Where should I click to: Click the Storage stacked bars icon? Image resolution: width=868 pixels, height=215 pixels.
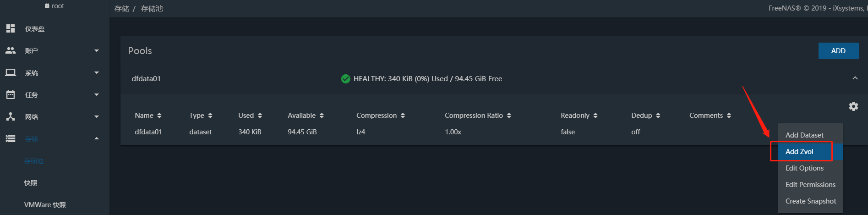(x=11, y=138)
